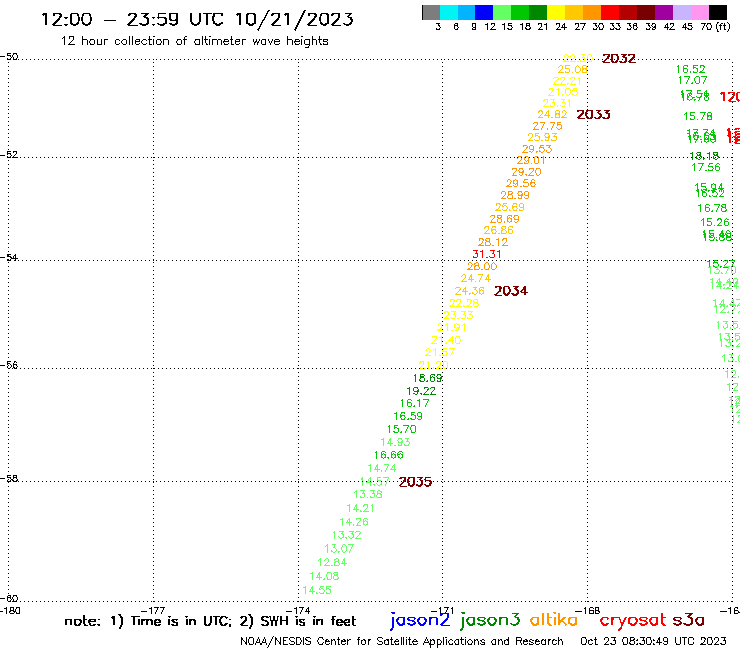740x650 pixels.
Task: Click the 28.99 reading
Action: tap(515, 195)
